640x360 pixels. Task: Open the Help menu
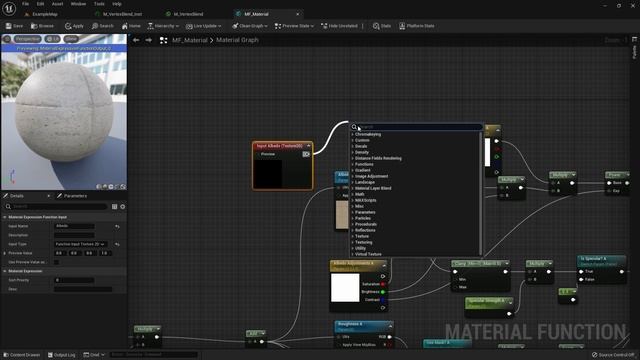pos(117,4)
